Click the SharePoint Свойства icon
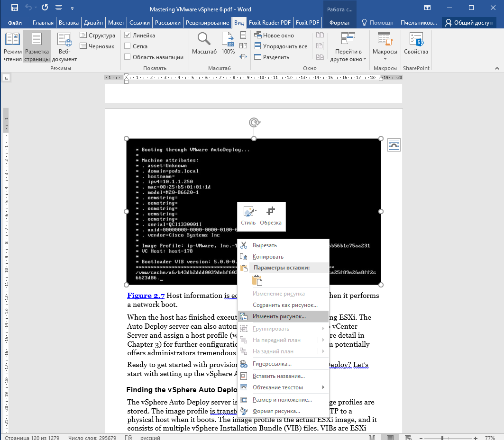Screen dimensions: 504x440 click(416, 43)
